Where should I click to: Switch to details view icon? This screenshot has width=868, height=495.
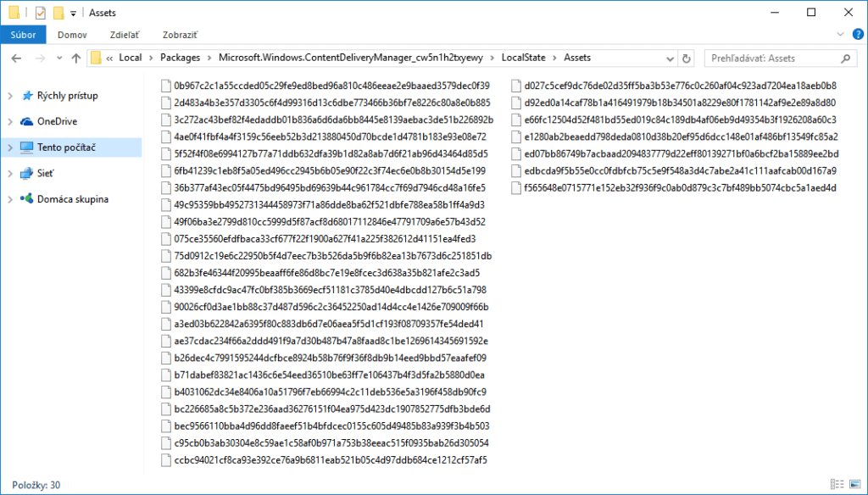[837, 485]
